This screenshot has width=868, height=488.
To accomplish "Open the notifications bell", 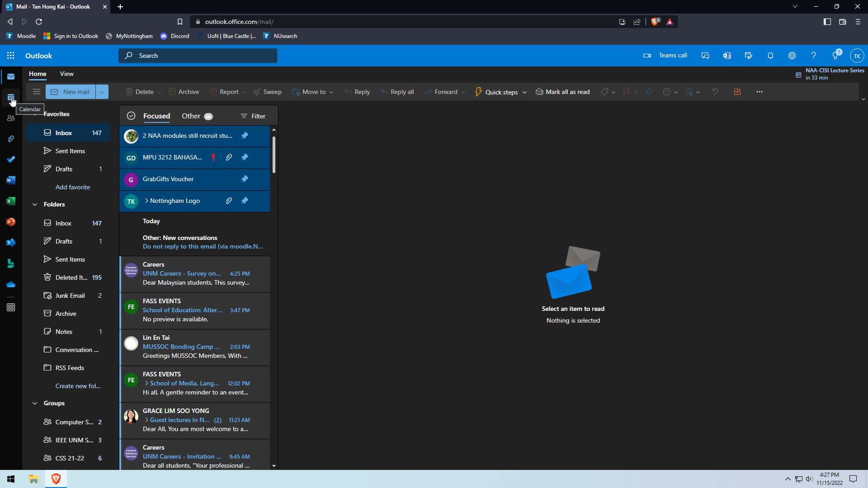I will pos(770,56).
